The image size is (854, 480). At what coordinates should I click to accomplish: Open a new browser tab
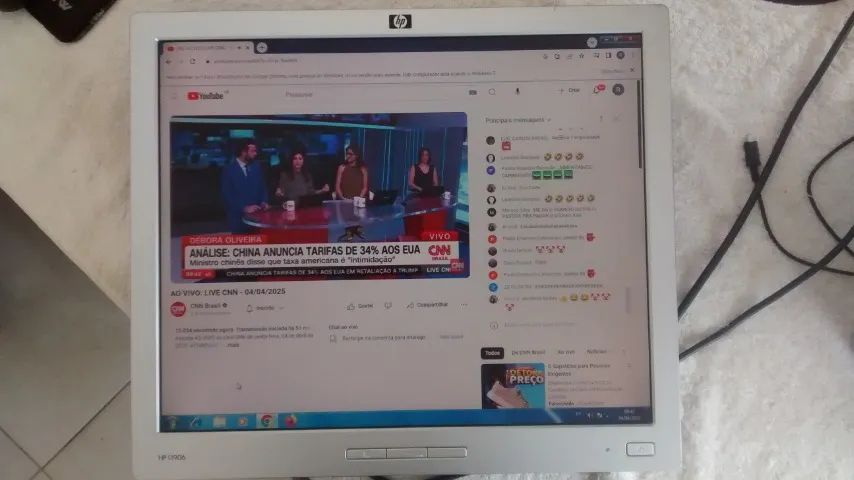[262, 47]
